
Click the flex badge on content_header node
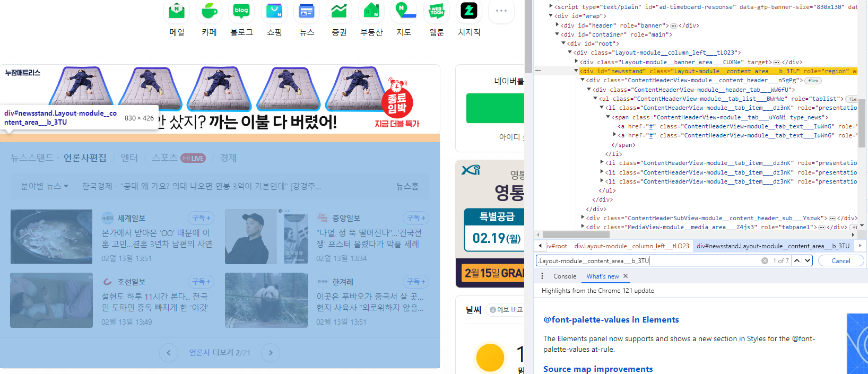(x=813, y=81)
